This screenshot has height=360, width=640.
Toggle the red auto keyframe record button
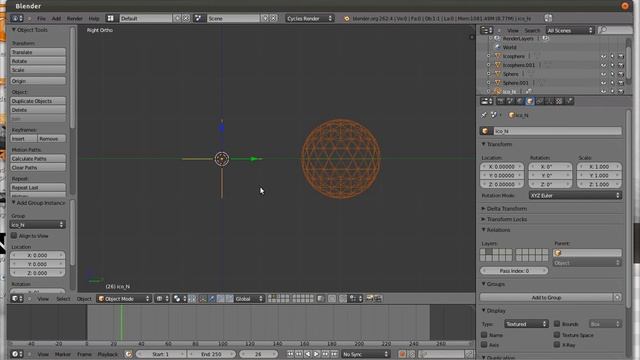[x=402, y=354]
